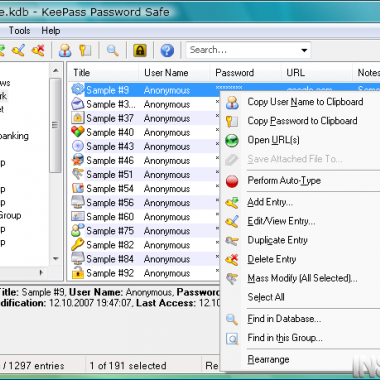Screen dimensions: 380x380
Task: Click the Delete Entry toolbar icon
Action: tap(38, 50)
